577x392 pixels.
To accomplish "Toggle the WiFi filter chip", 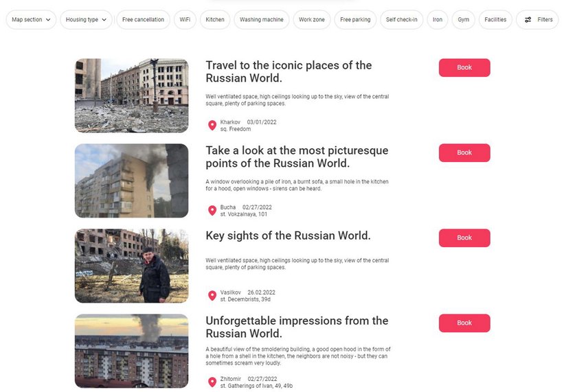I will tap(185, 19).
